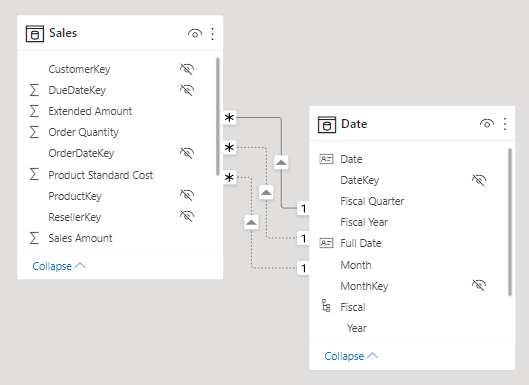Viewport: 529px width, 385px height.
Task: Click the Date table scrollbar
Action: point(510,222)
